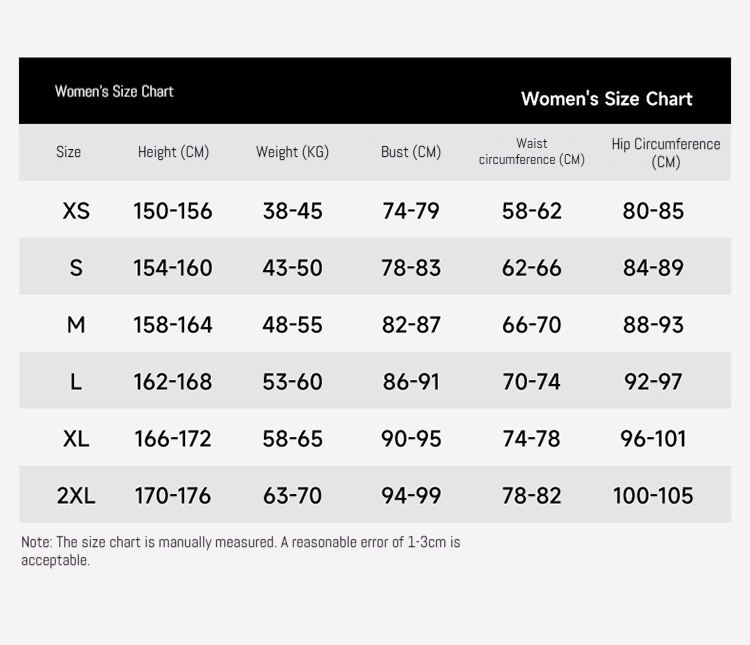Click the Waist circumference (CM) header
This screenshot has height=645, width=750.
point(531,151)
